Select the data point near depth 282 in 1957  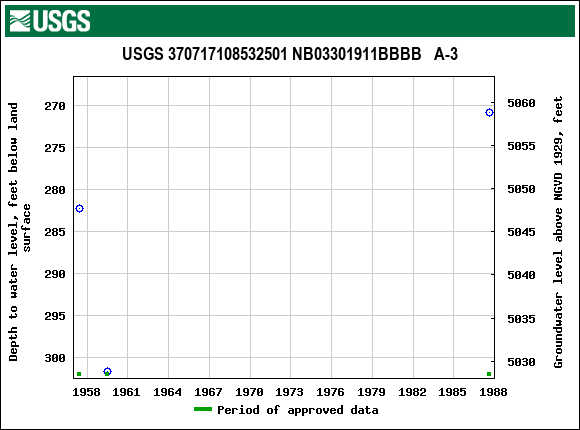(x=80, y=209)
